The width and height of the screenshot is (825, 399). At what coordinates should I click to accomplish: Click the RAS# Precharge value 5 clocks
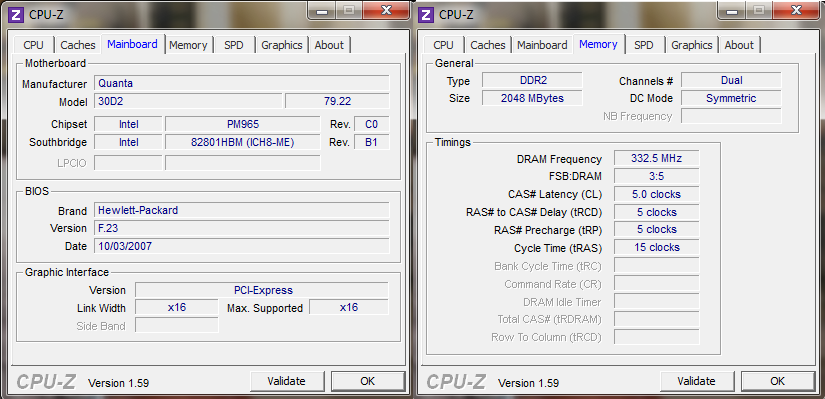(656, 230)
